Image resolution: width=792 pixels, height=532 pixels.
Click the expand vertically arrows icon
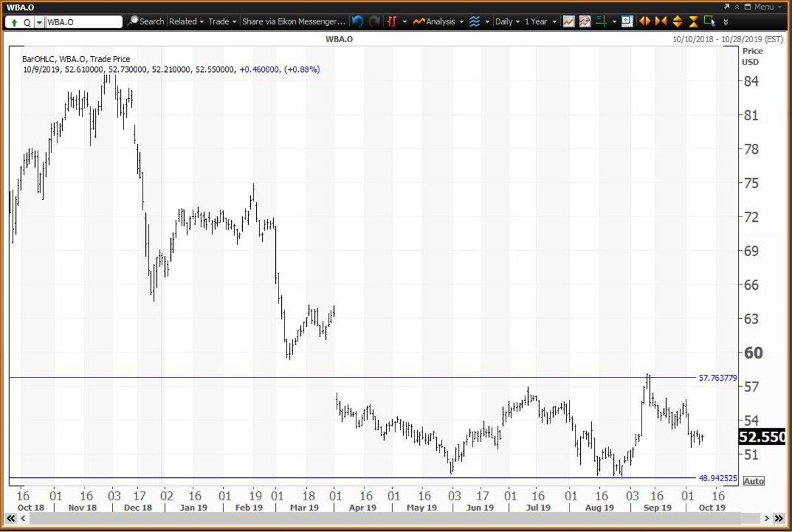tap(677, 21)
